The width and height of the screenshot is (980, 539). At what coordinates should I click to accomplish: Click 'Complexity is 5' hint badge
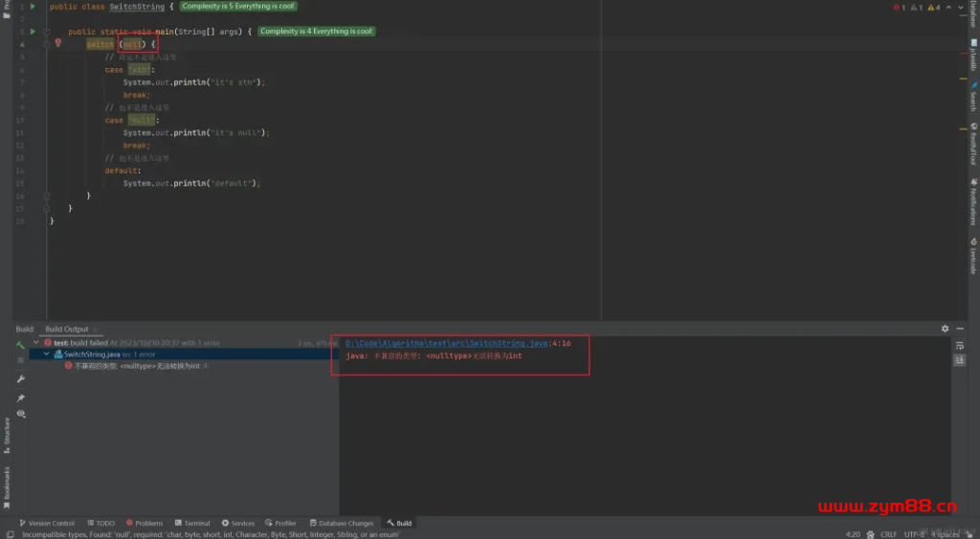(x=238, y=7)
